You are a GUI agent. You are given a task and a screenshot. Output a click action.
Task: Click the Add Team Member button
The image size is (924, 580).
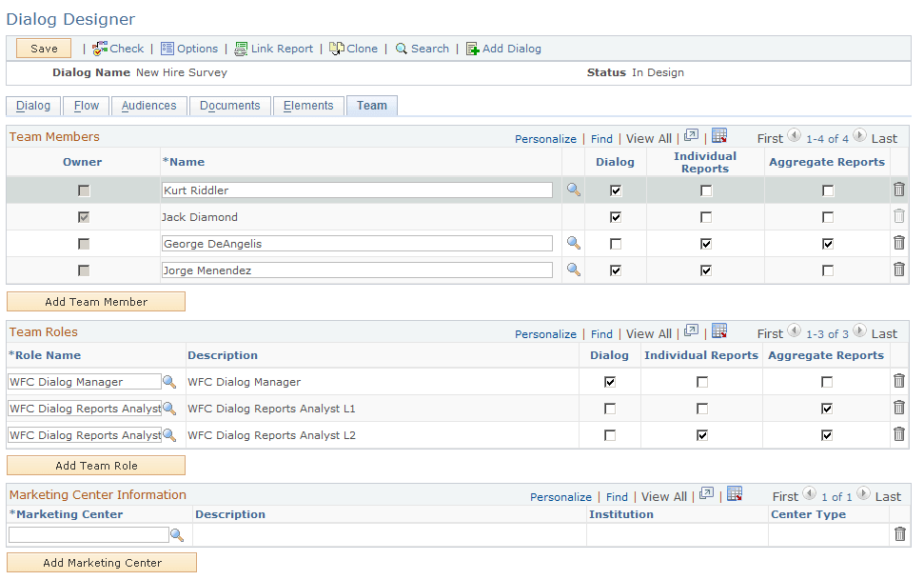[x=95, y=301]
